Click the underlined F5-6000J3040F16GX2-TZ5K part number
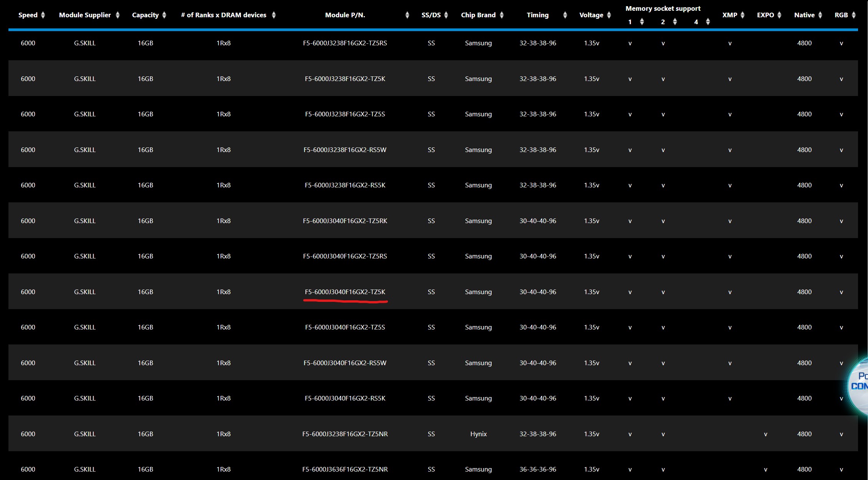 pyautogui.click(x=345, y=292)
